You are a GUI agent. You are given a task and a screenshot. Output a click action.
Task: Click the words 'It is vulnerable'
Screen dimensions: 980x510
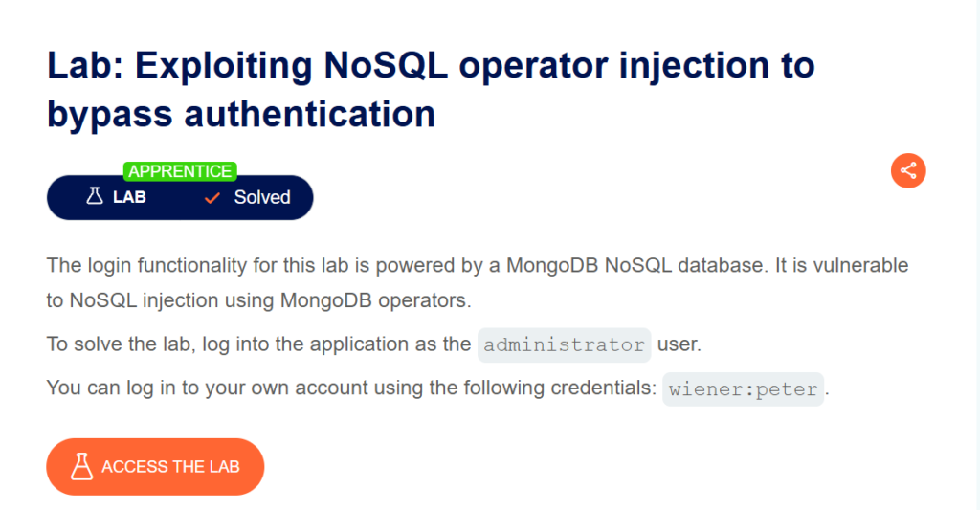pos(842,264)
